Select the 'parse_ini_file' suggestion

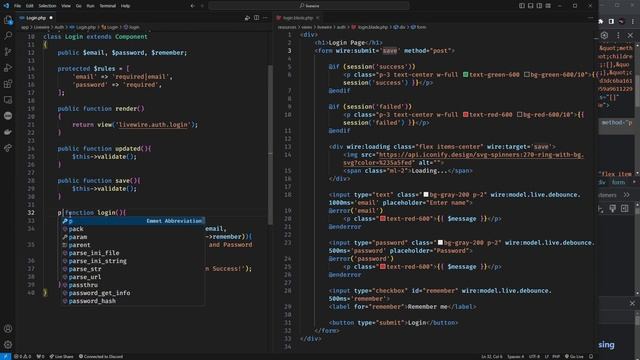[x=133, y=253]
